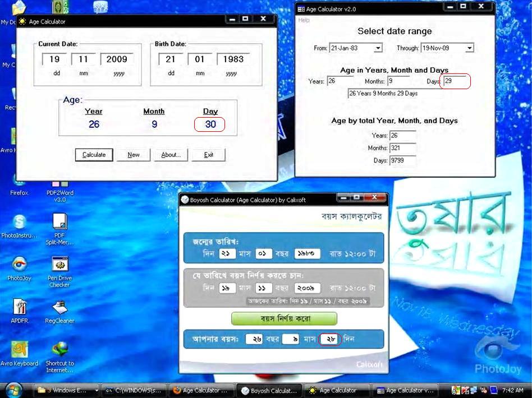The image size is (532, 398).
Task: Click the taskbar clock showing 7:42 AM
Action: pos(512,391)
